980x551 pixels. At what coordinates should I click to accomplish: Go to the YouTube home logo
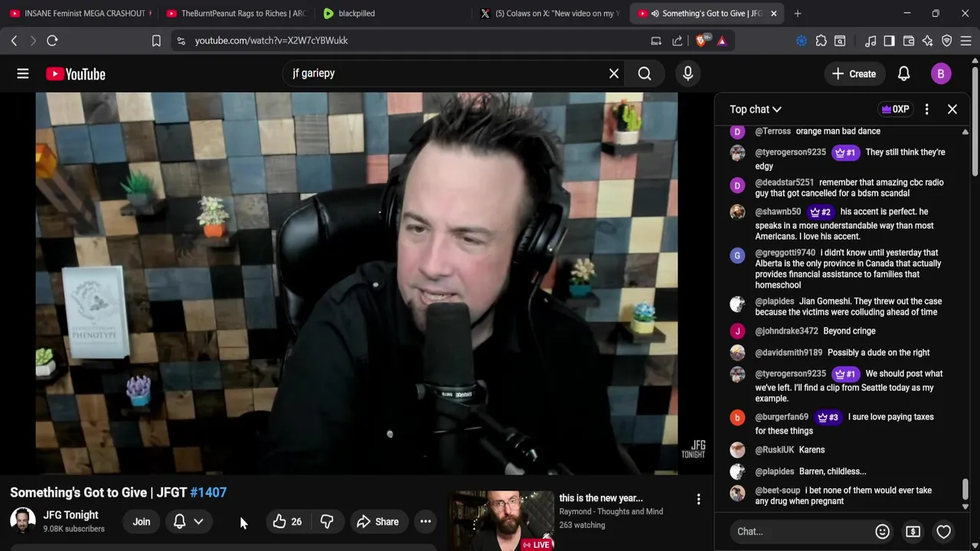click(x=75, y=73)
